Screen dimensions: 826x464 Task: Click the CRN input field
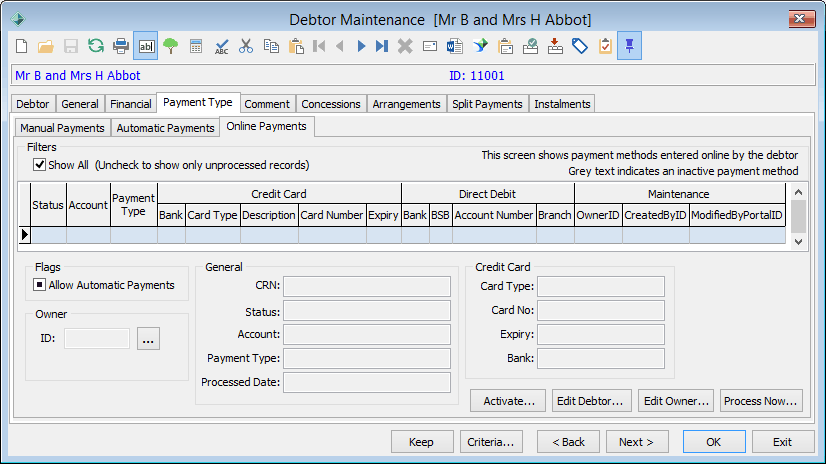(x=367, y=287)
